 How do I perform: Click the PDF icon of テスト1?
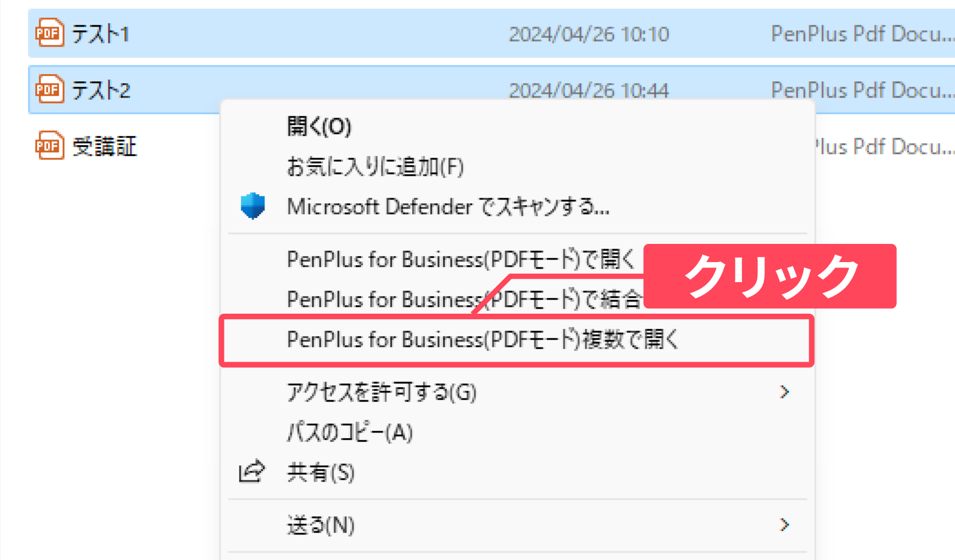[x=49, y=33]
